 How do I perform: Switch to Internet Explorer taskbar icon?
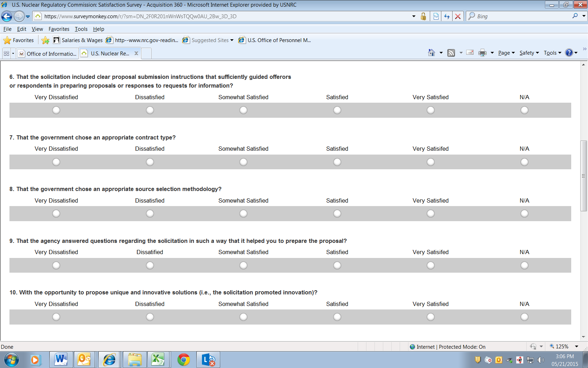[109, 360]
